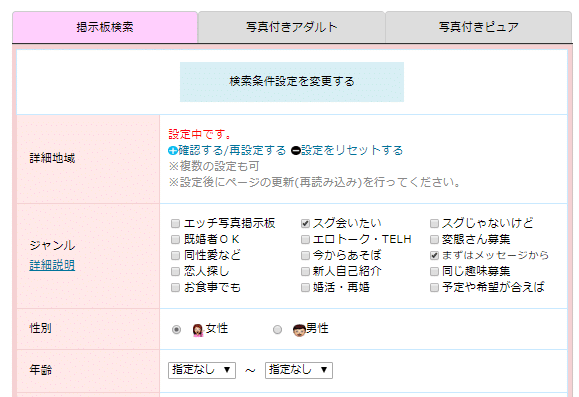The height and width of the screenshot is (397, 579).
Task: Click the 検索条件設定を変更する button
Action: click(x=292, y=82)
